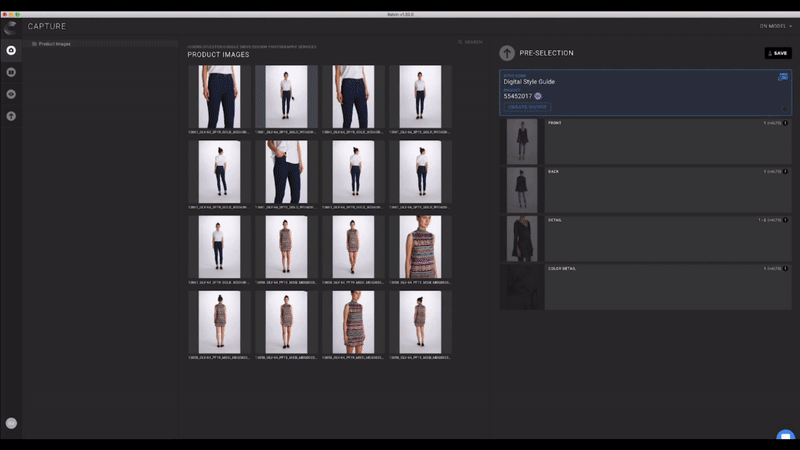Image resolution: width=800 pixels, height=450 pixels.
Task: Select first thumbnail in second image row
Action: 219,172
